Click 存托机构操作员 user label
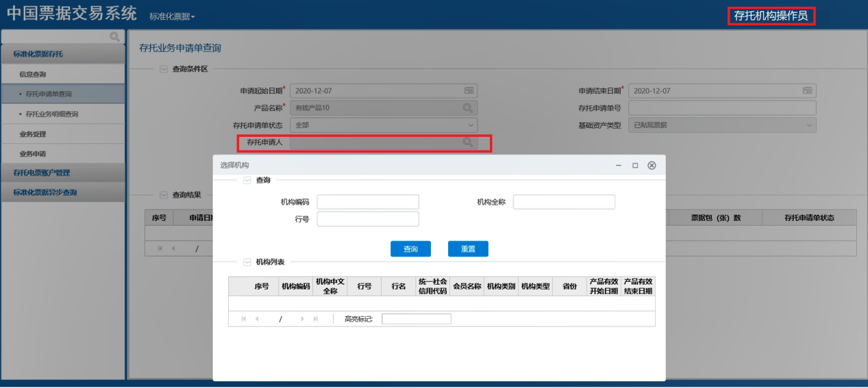 click(771, 16)
